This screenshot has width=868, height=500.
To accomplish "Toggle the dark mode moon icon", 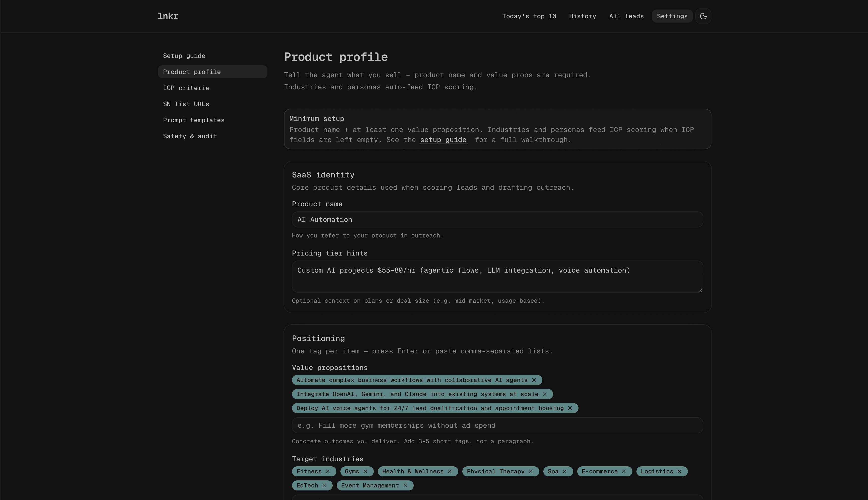I will tap(703, 16).
